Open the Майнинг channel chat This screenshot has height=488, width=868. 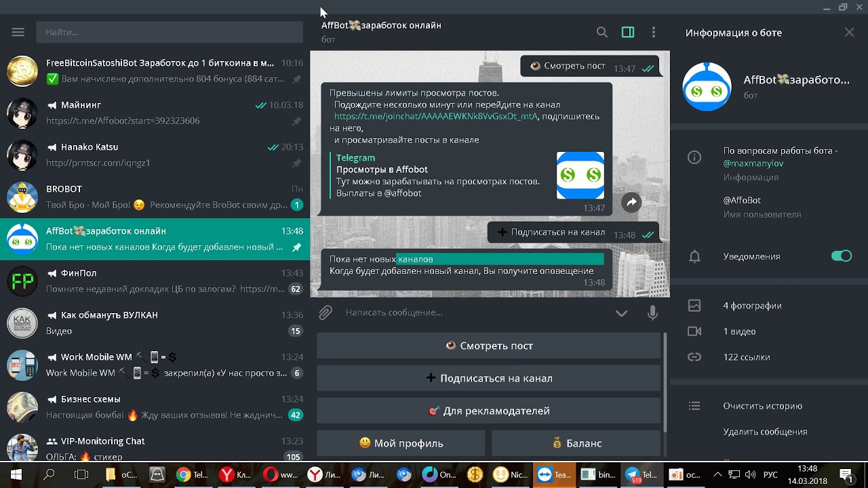(155, 113)
